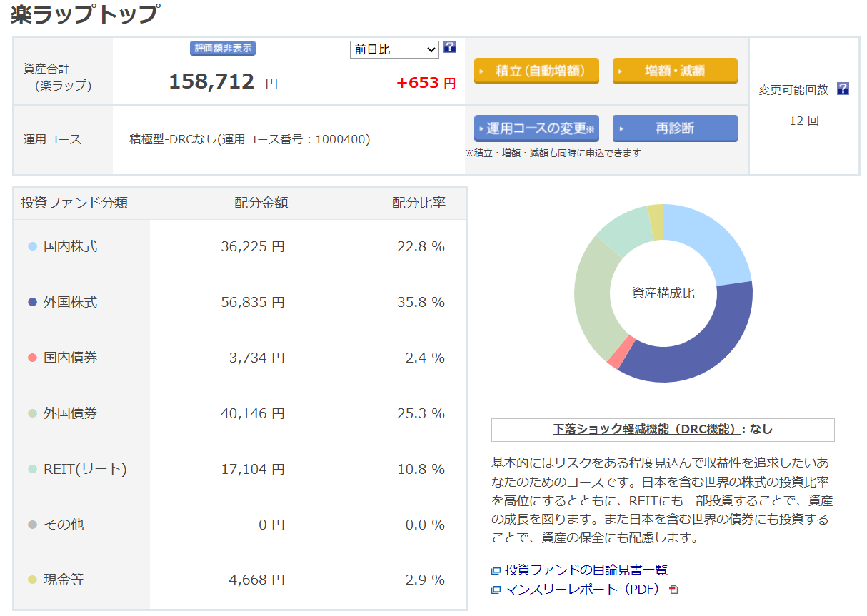The height and width of the screenshot is (616, 867).
Task: Click the dark blue 外国株式 legend dot
Action: (32, 303)
